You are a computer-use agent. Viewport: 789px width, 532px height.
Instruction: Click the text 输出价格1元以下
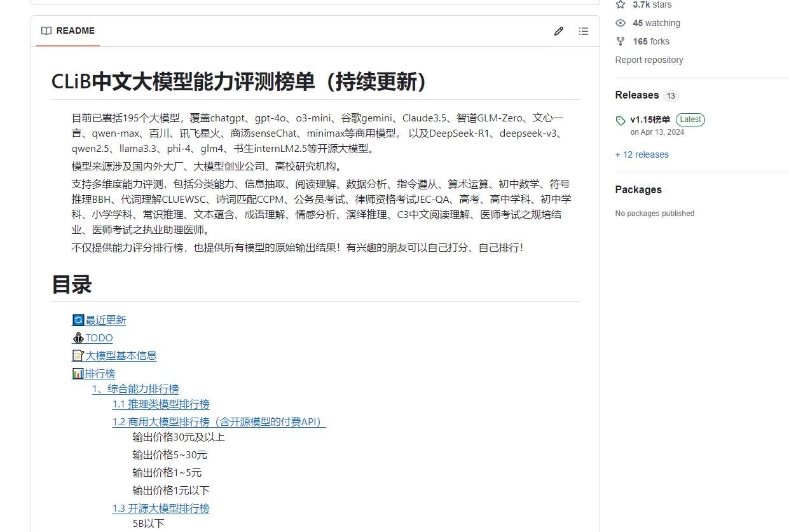pyautogui.click(x=171, y=490)
